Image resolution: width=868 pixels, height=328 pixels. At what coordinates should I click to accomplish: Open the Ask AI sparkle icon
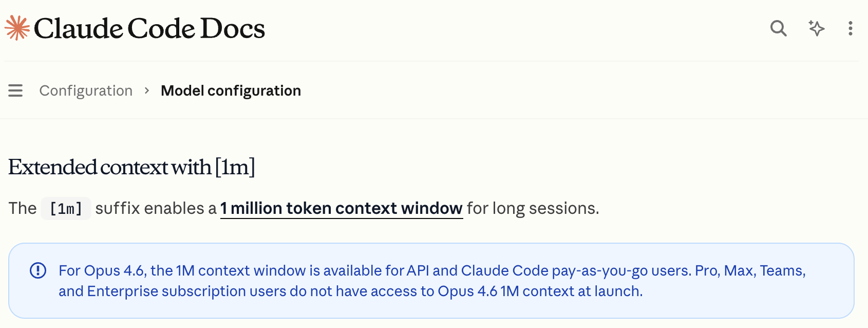(816, 28)
